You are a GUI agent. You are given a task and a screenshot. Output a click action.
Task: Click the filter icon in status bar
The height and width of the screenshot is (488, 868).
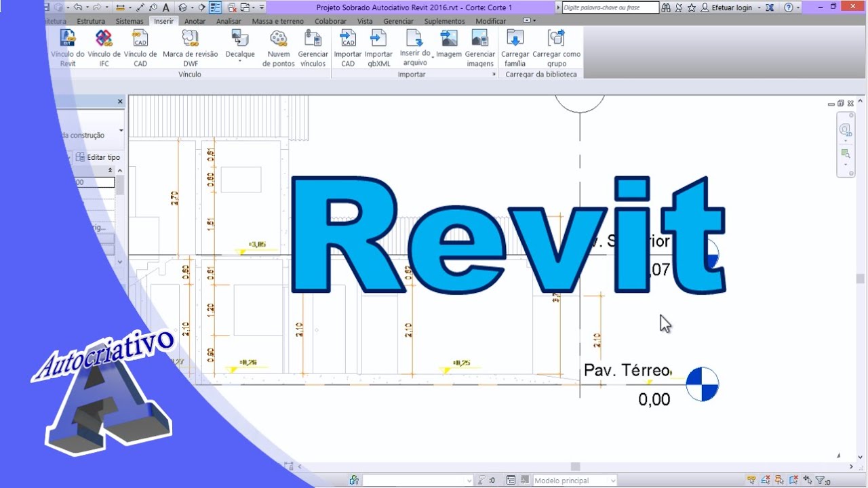point(819,480)
